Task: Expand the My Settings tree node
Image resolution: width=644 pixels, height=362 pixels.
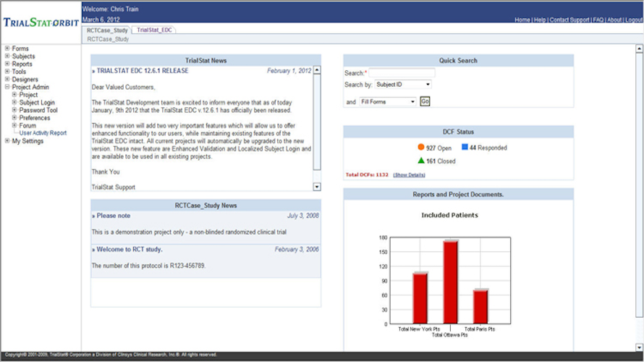Action: 7,140
